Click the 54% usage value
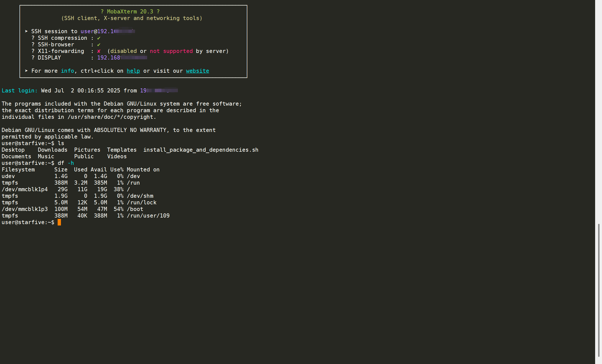Viewport: 602px width, 364px height. pos(119,209)
